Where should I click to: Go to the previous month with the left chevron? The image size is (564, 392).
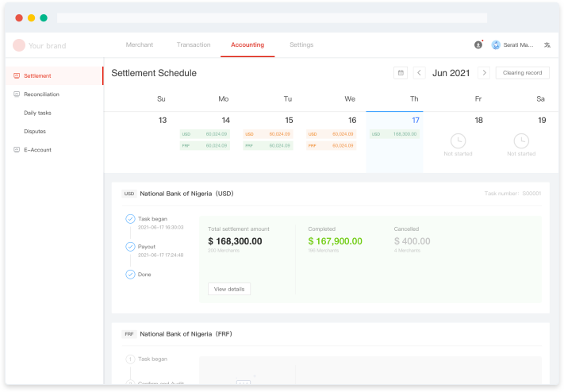tap(419, 73)
